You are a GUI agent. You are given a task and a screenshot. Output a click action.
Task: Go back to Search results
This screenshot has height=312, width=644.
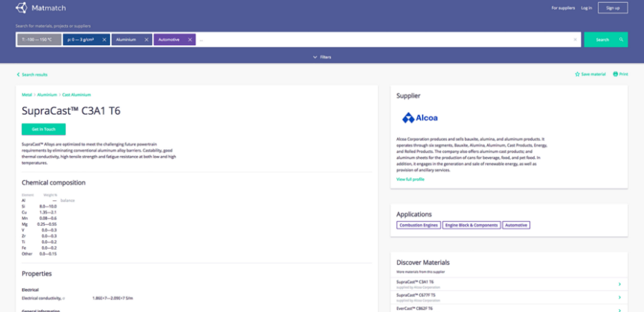(34, 74)
